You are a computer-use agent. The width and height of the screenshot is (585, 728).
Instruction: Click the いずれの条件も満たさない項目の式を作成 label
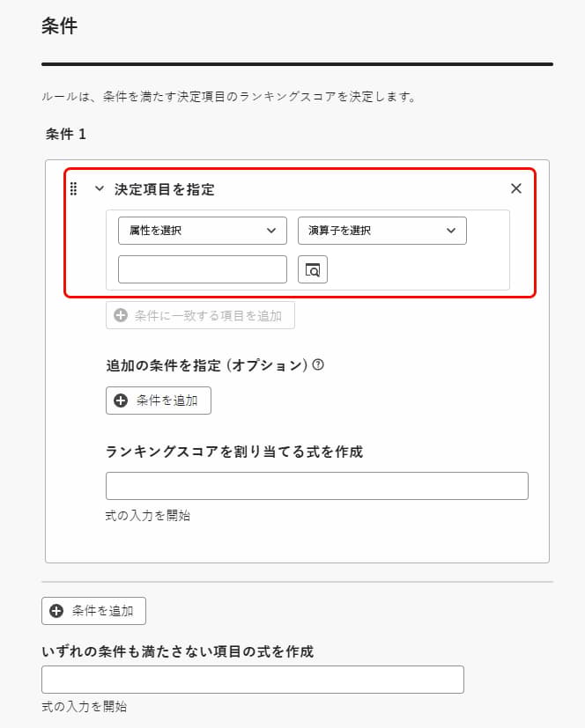[x=178, y=652]
